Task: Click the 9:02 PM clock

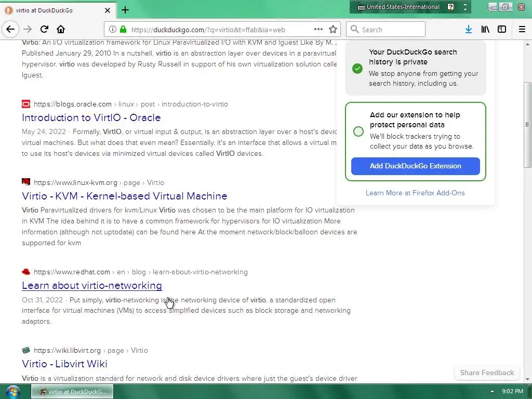Action: 512,391
